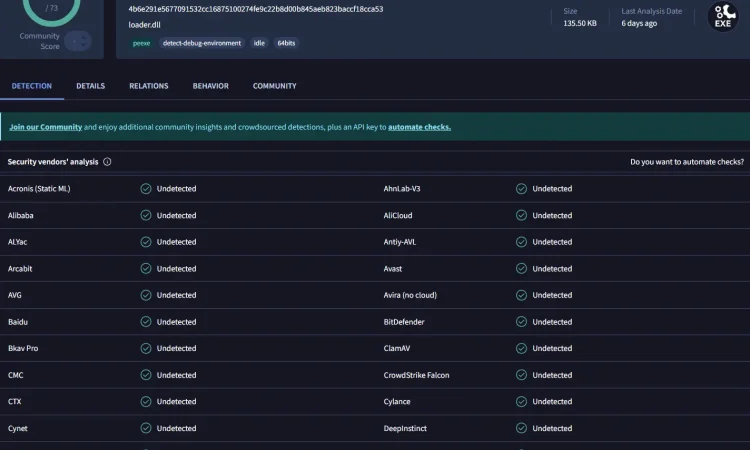Viewport: 750px width, 450px height.
Task: Click the Bkav Pro vendor name
Action: pyautogui.click(x=23, y=348)
